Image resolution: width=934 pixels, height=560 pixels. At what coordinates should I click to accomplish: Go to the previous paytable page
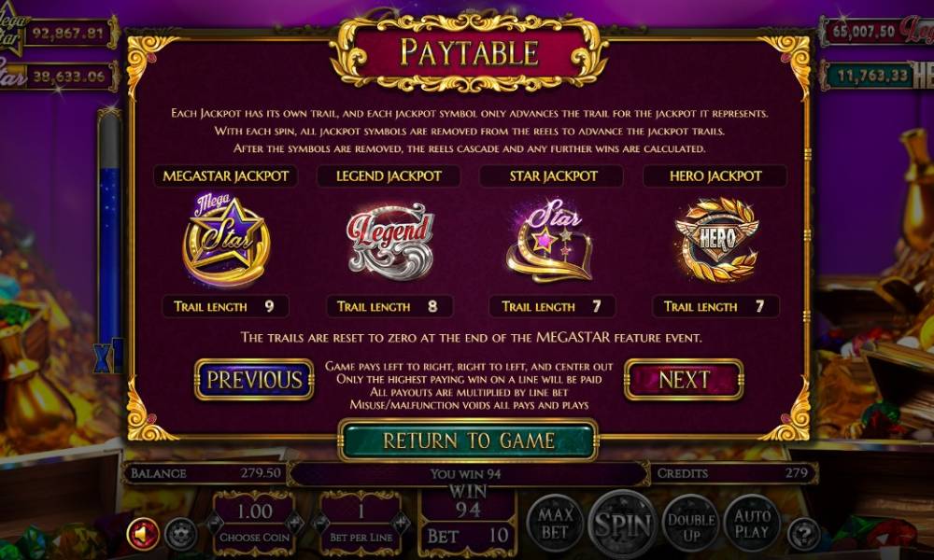pos(254,380)
